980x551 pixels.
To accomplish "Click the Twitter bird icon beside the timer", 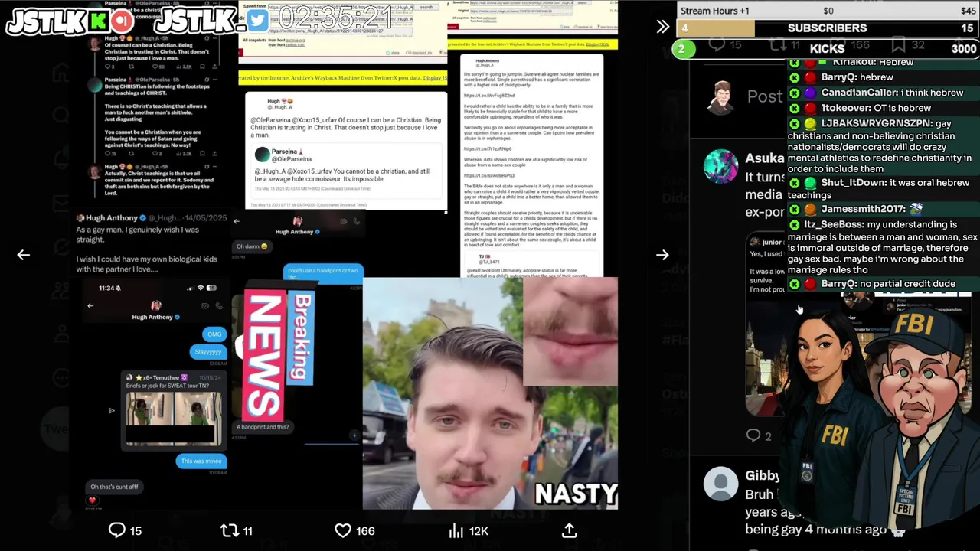I will pos(257,20).
